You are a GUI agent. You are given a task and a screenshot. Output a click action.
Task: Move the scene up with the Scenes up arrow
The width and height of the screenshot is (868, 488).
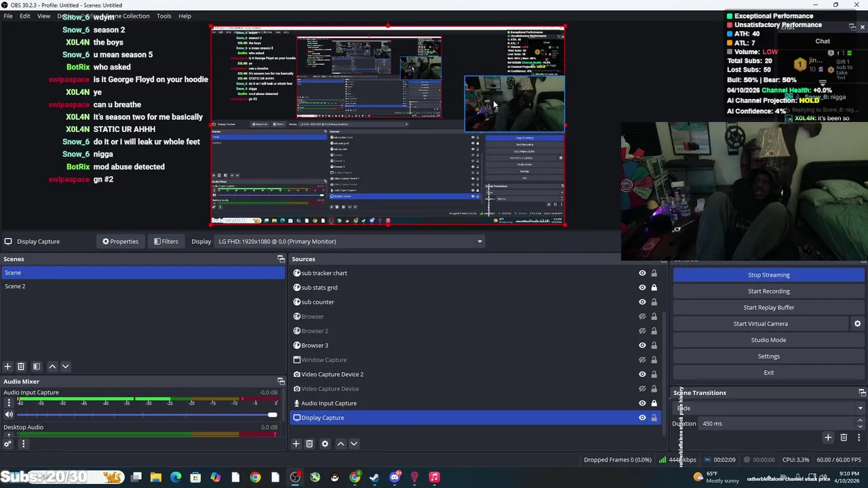(x=52, y=367)
